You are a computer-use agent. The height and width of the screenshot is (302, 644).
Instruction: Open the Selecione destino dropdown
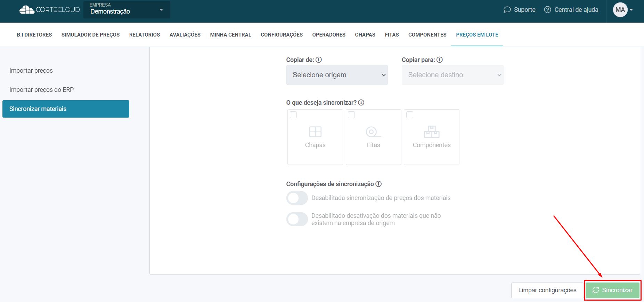453,75
